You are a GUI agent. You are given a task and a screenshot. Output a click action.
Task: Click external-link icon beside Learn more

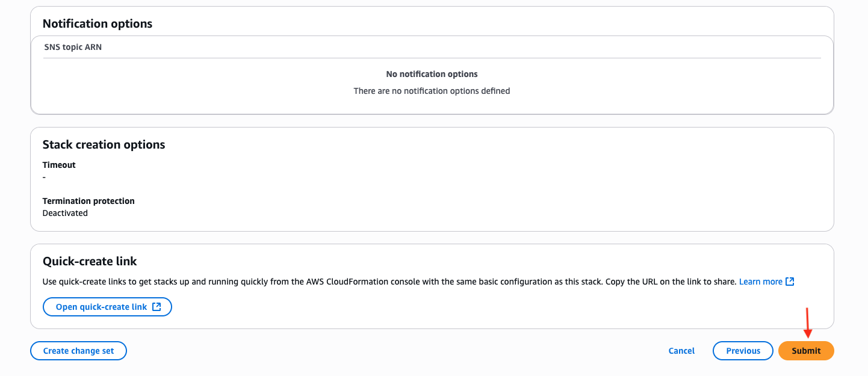[x=790, y=282]
